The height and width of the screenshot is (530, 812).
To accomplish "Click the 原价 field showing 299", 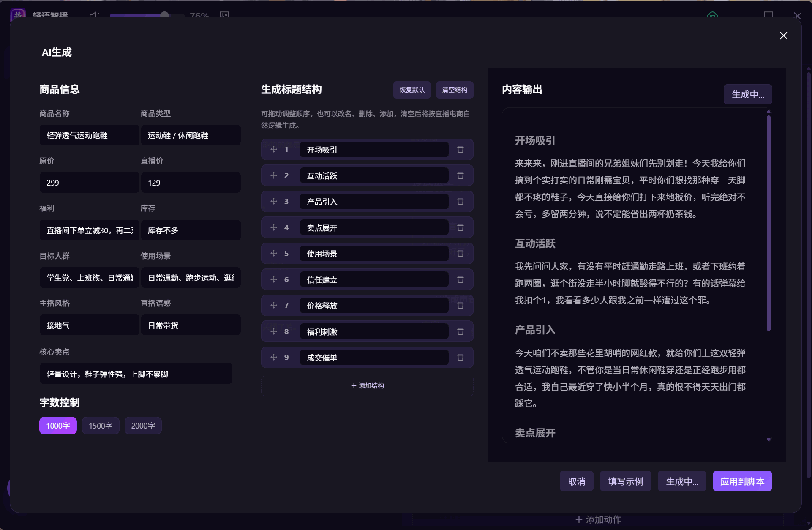I will 89,183.
